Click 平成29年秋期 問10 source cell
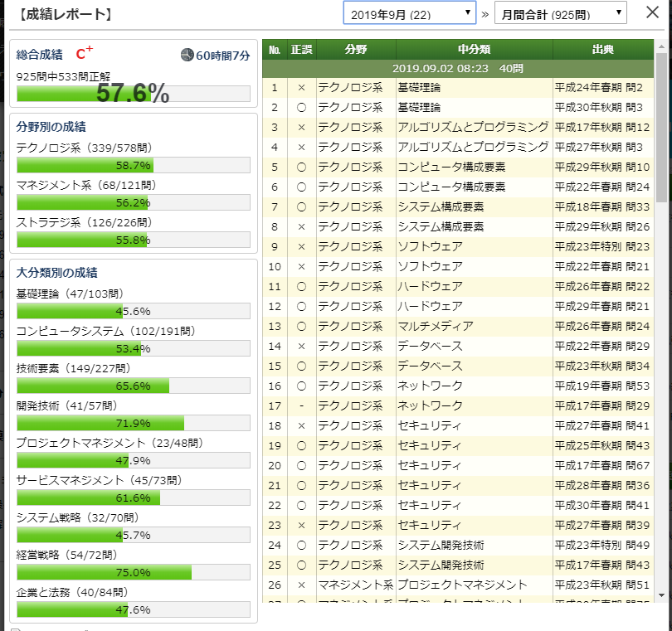672x631 pixels. tap(602, 167)
